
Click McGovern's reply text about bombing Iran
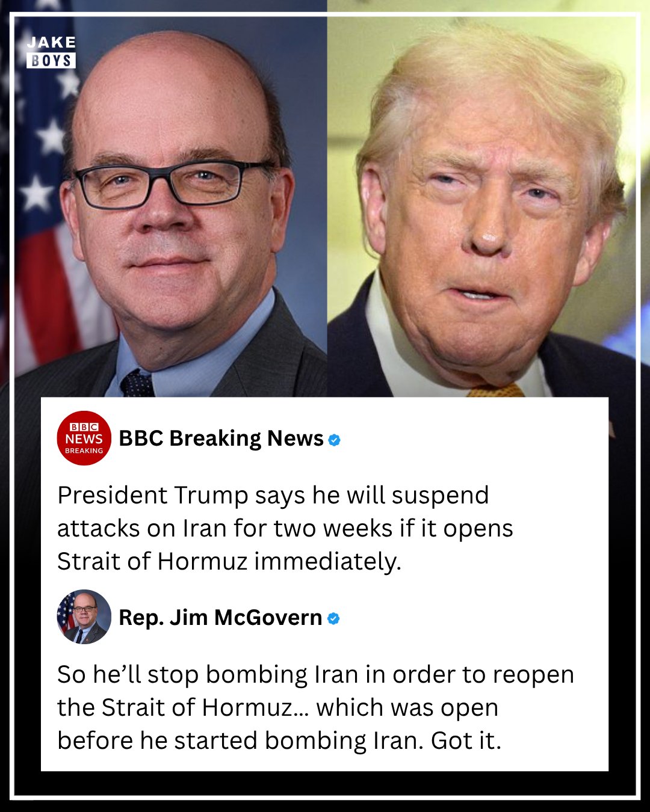tap(315, 707)
